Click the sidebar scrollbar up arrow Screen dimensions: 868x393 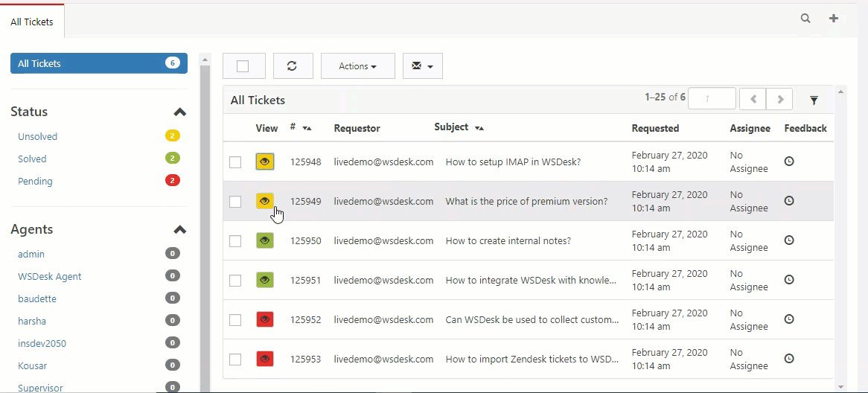[205, 60]
